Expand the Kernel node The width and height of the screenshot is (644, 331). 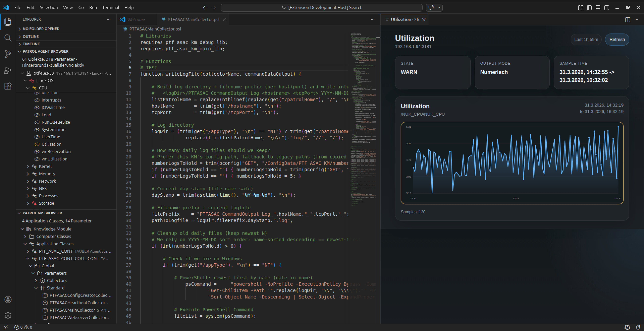click(x=28, y=166)
